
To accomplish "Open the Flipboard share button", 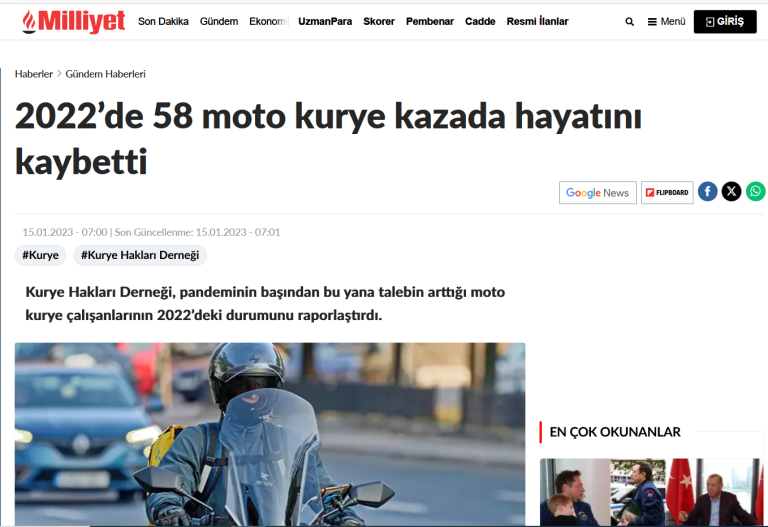I will (667, 192).
